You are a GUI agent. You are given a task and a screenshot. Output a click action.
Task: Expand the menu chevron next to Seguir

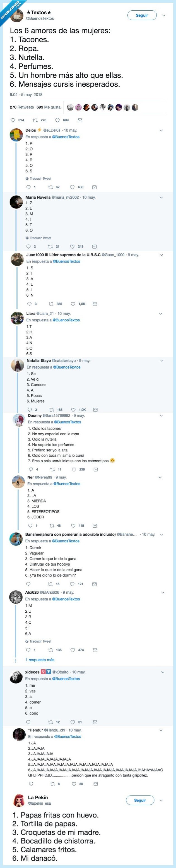(x=164, y=15)
